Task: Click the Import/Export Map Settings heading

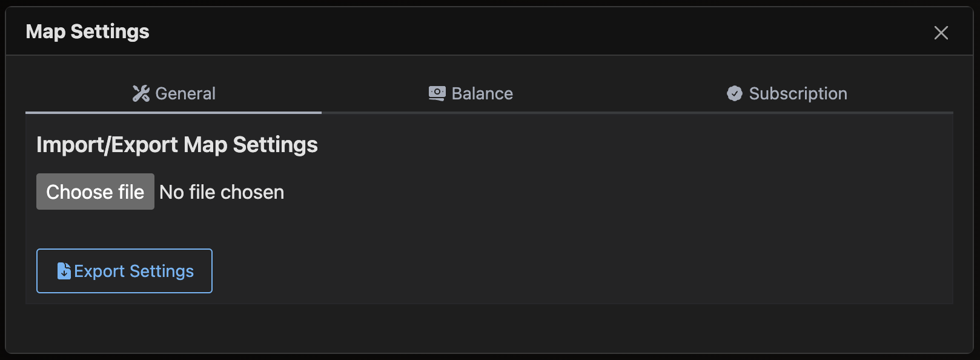Action: pyautogui.click(x=177, y=145)
